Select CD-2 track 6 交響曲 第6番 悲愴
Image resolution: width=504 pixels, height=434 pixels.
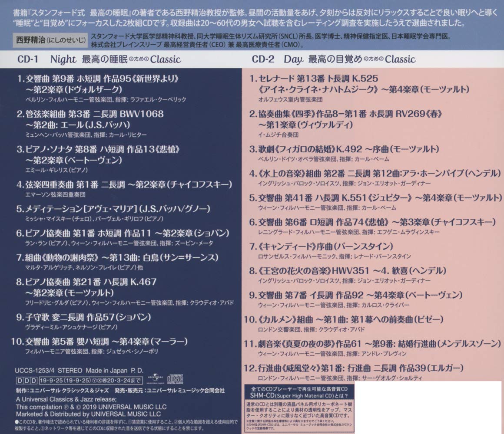(372, 222)
